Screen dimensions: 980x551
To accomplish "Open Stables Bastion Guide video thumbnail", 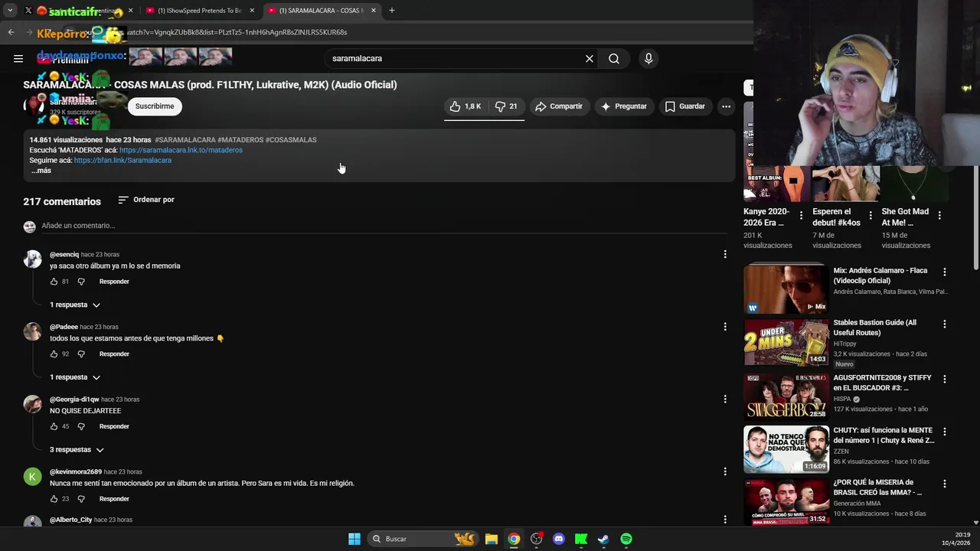I will 786,342.
